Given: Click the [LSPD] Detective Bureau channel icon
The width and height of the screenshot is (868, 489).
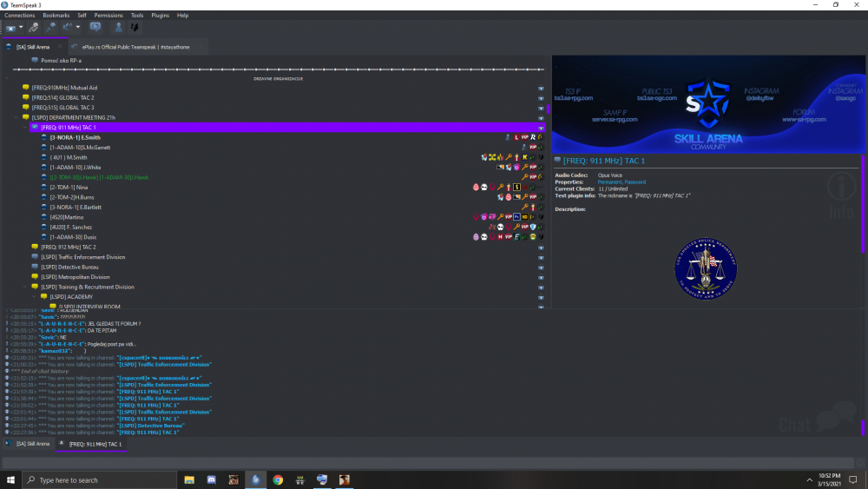Looking at the screenshot, I should pos(35,267).
